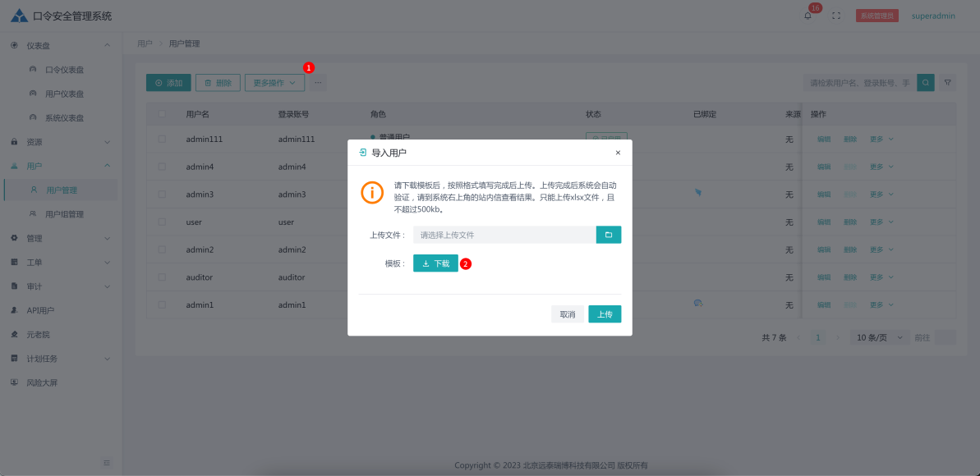Viewport: 980px width, 476px height.
Task: Check the select-all checkbox in the table header
Action: click(x=161, y=113)
